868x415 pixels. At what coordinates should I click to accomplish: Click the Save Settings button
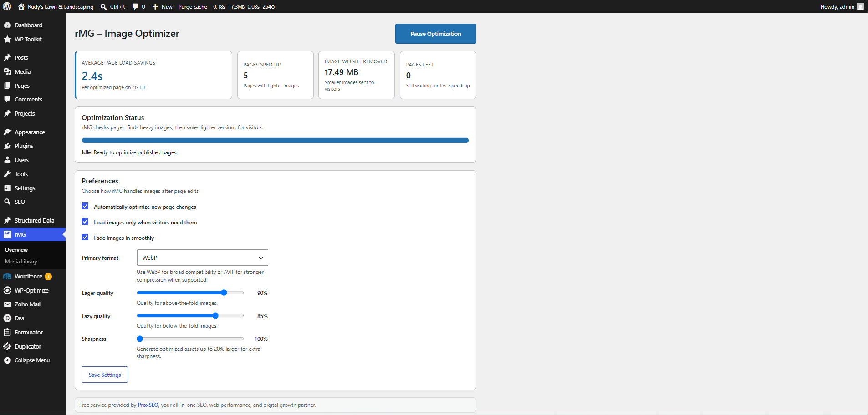[x=105, y=375]
